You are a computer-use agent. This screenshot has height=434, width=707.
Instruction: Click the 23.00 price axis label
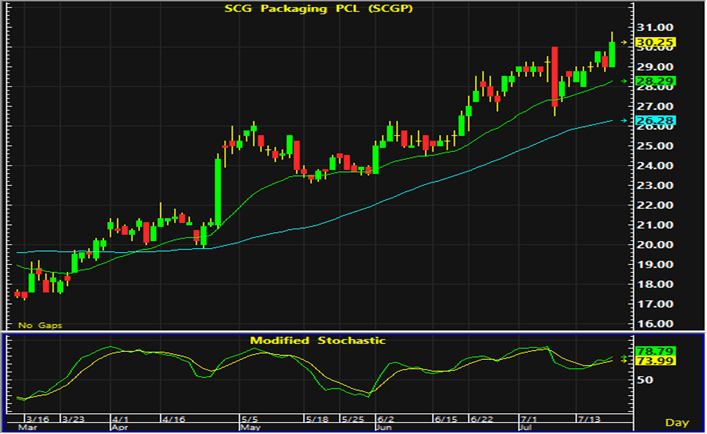tap(655, 185)
